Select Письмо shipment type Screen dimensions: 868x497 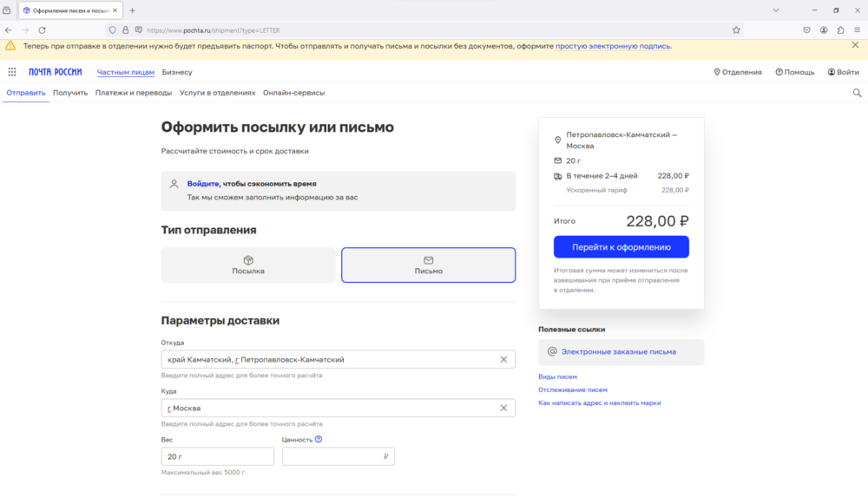pos(428,265)
